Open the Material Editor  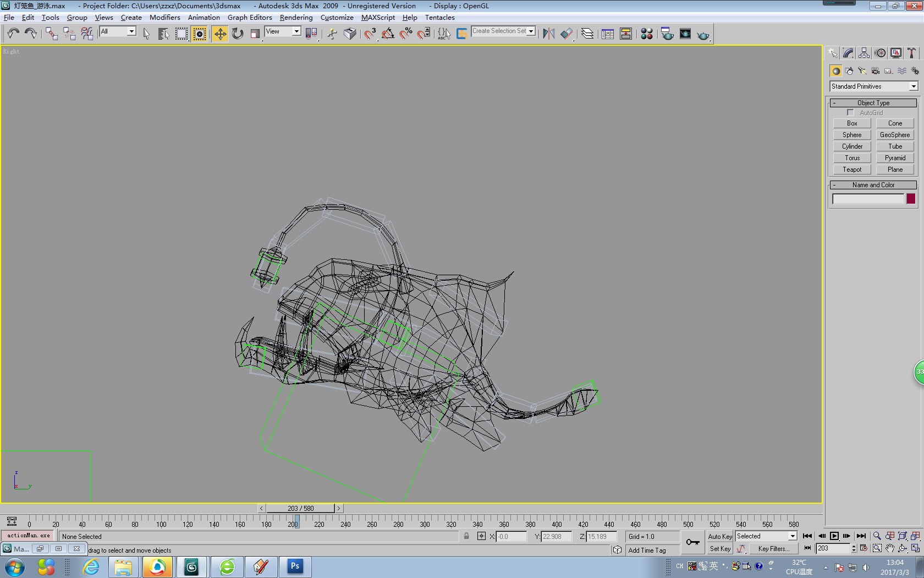click(647, 34)
